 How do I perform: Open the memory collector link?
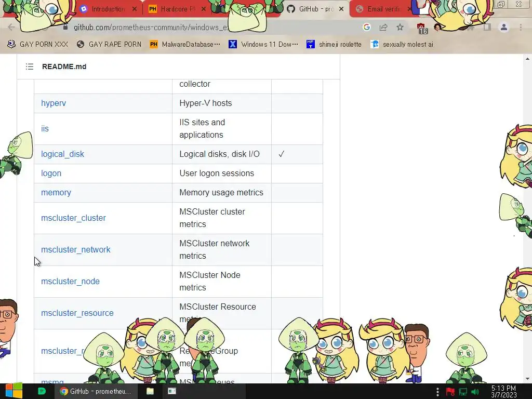pyautogui.click(x=56, y=192)
